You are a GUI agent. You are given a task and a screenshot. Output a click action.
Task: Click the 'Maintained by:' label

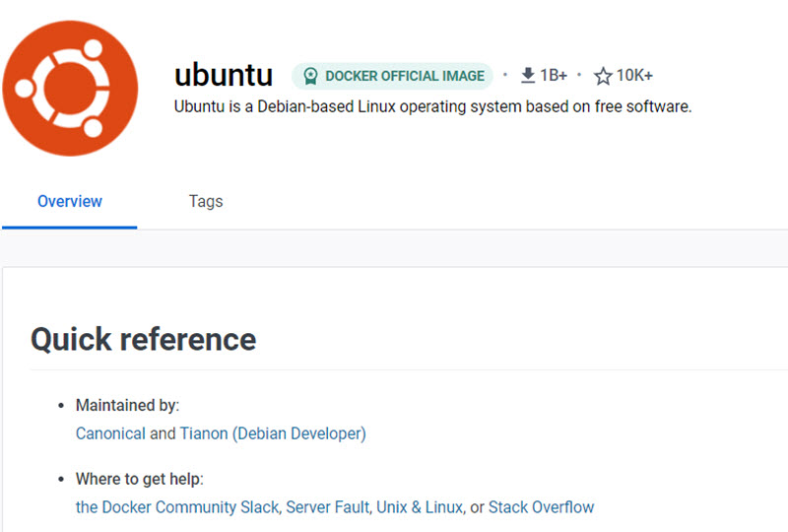pyautogui.click(x=128, y=405)
